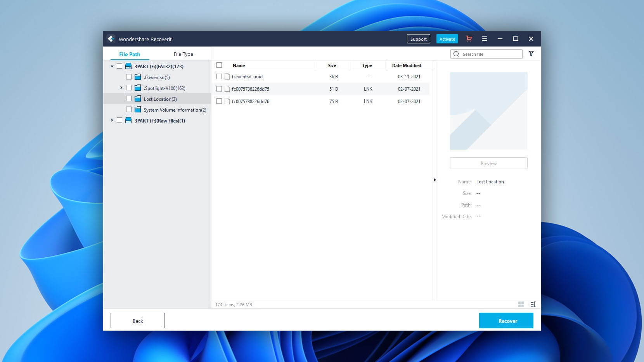Image resolution: width=644 pixels, height=362 pixels.
Task: Click the Lost Location folder icon
Action: [138, 99]
